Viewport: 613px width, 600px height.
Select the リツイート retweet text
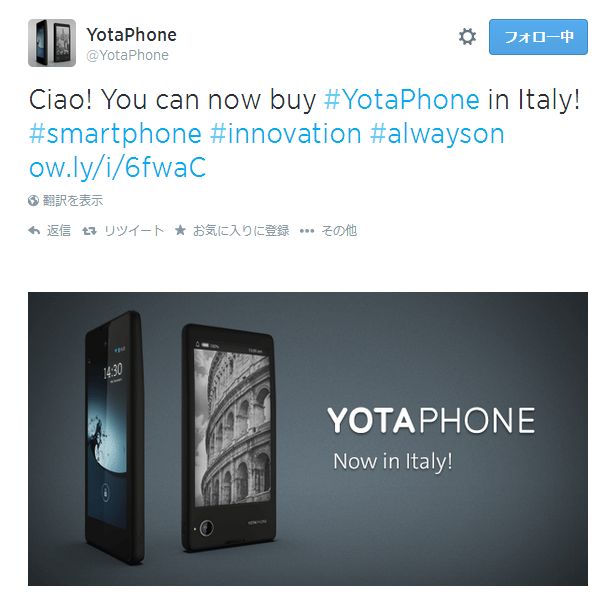click(134, 231)
